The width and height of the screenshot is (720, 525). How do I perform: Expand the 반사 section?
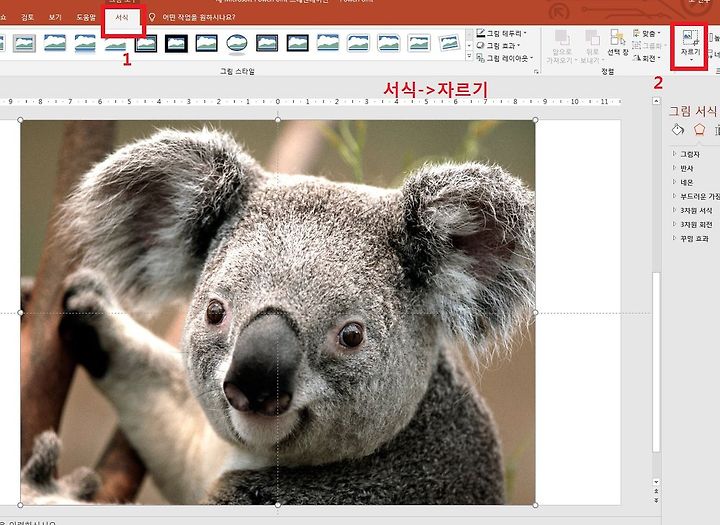pyautogui.click(x=682, y=169)
